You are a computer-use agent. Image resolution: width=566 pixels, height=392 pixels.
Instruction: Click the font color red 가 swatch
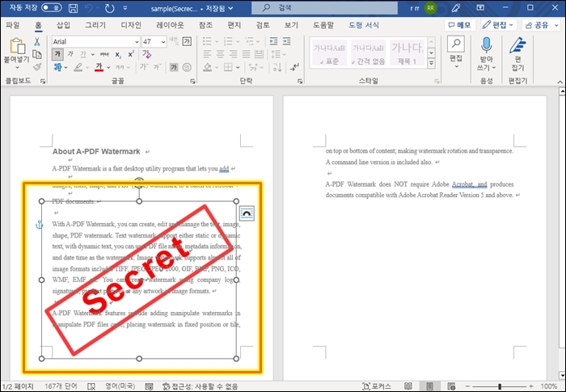point(99,67)
